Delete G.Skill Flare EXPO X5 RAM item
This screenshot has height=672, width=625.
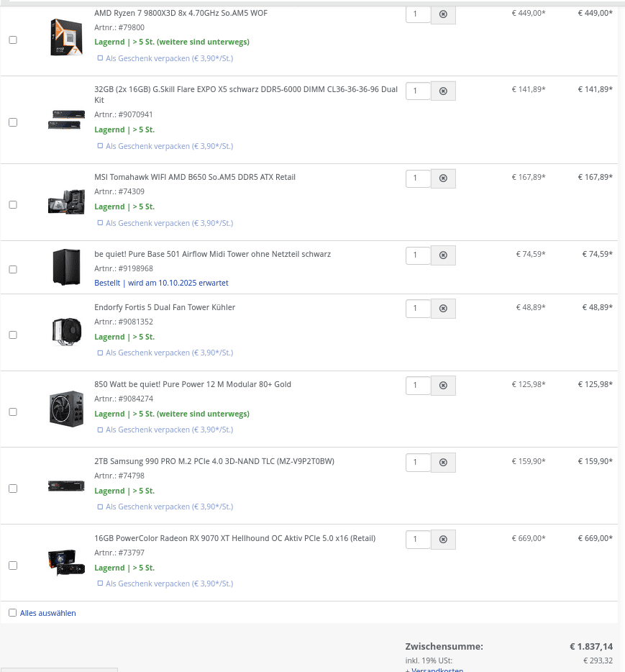click(443, 91)
